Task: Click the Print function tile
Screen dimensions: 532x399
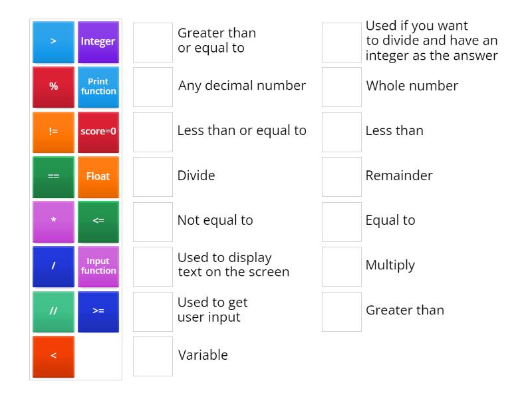Action: click(x=98, y=87)
